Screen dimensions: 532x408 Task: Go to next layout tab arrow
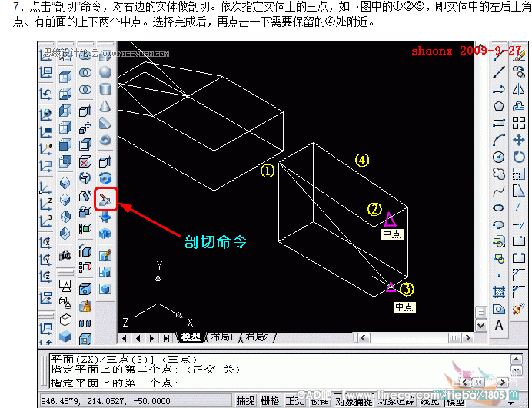(x=151, y=338)
